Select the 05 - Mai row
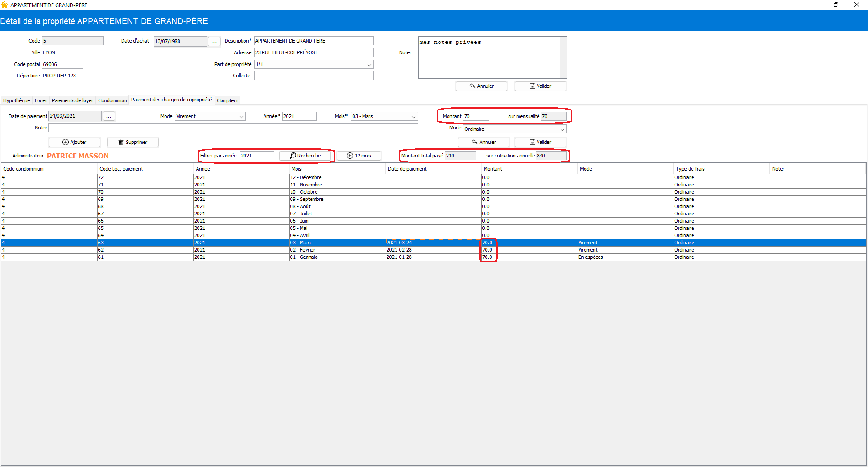868x467 pixels. click(434, 228)
